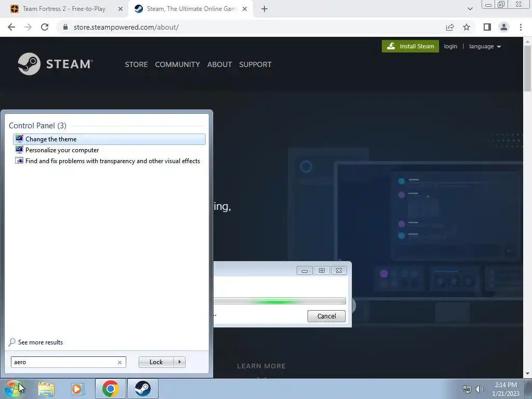The width and height of the screenshot is (532, 399).
Task: Click the address bar URL
Action: click(126, 27)
